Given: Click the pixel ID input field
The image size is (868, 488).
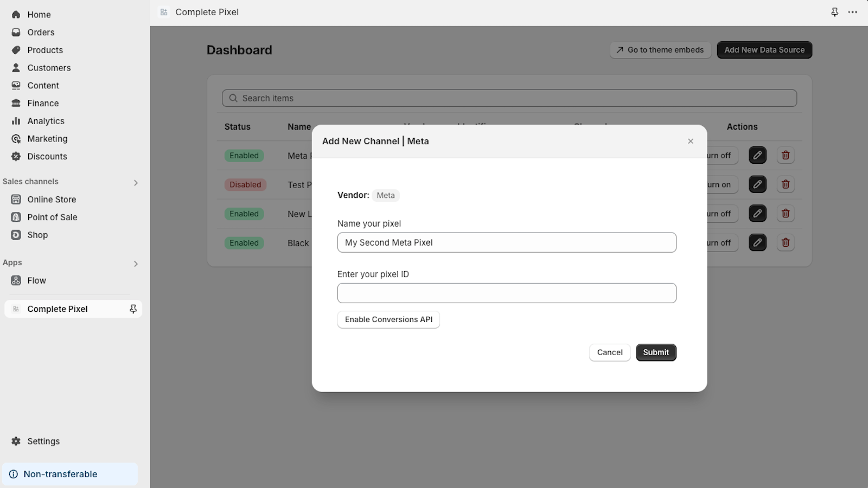Looking at the screenshot, I should click(506, 293).
